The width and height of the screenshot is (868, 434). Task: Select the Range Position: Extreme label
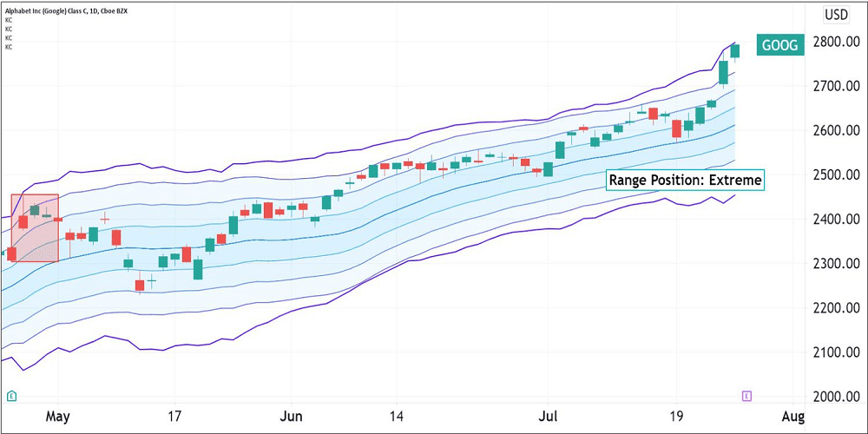[685, 181]
